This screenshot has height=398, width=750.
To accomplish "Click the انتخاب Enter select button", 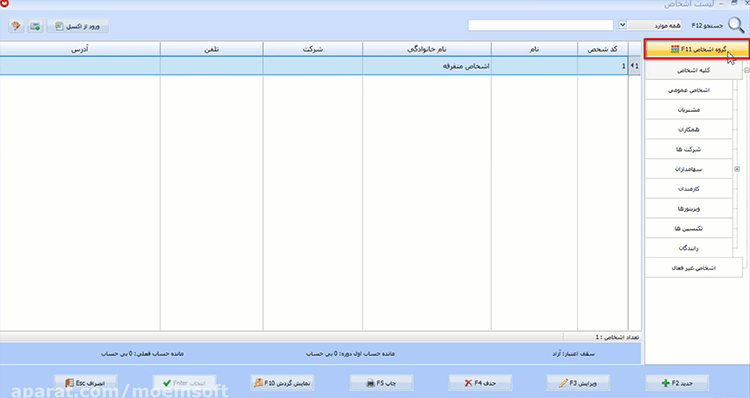I will [184, 383].
